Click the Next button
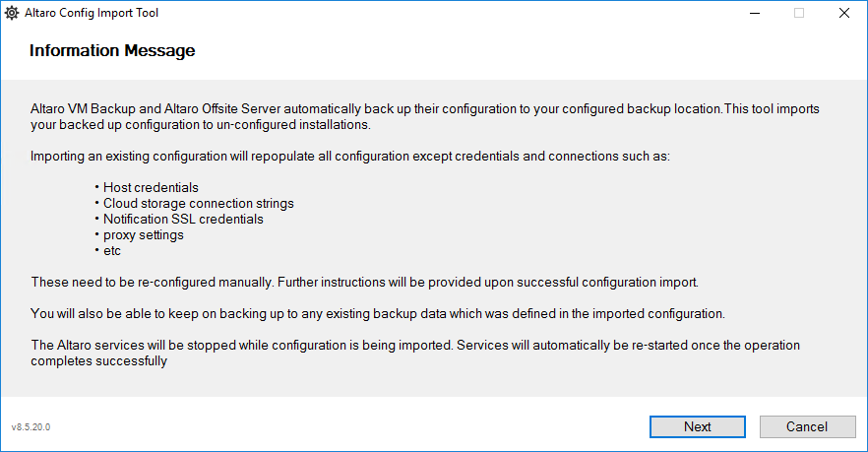 [x=698, y=426]
